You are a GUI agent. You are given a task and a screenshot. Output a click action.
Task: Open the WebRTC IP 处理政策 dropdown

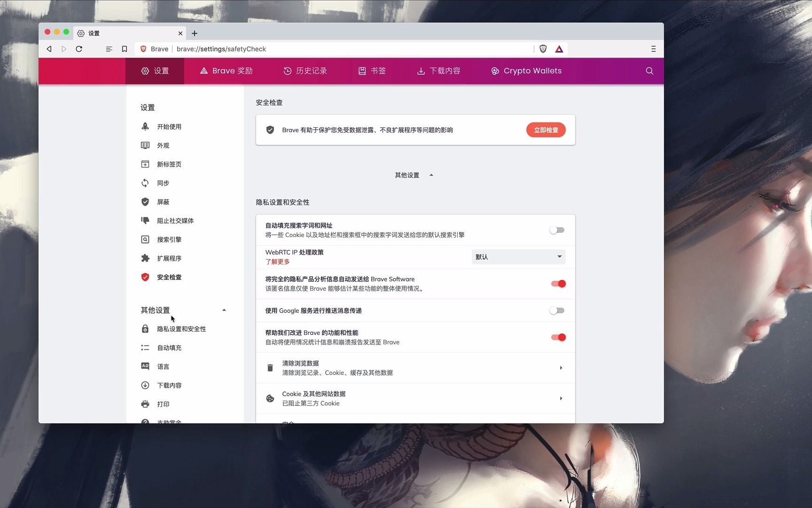click(518, 257)
